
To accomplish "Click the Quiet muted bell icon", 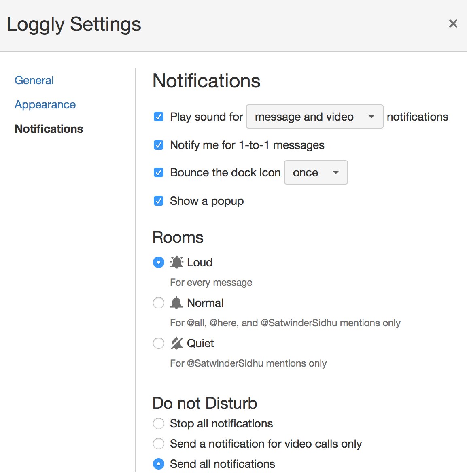I will pyautogui.click(x=176, y=343).
